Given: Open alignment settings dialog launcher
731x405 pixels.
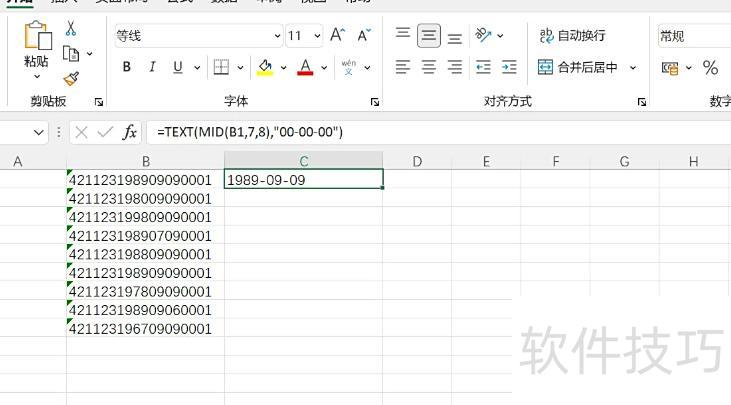Looking at the screenshot, I should (x=642, y=102).
